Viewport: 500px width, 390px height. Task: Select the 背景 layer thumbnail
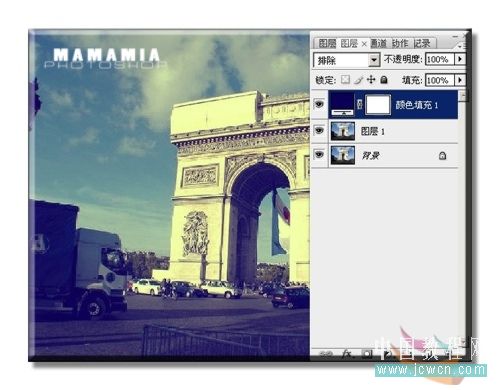pos(343,155)
